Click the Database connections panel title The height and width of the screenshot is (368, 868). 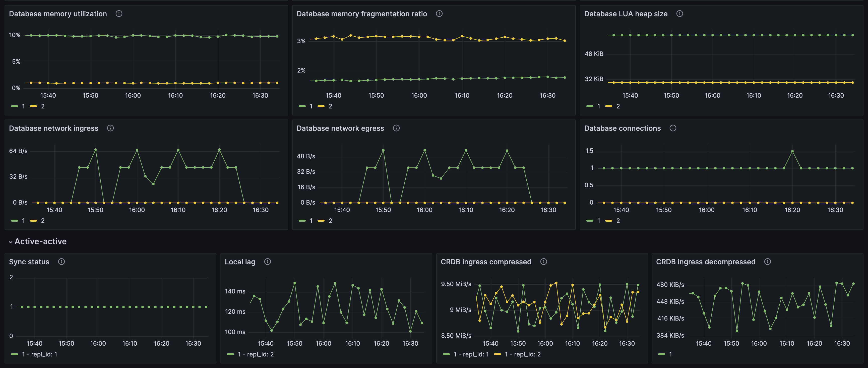point(622,128)
